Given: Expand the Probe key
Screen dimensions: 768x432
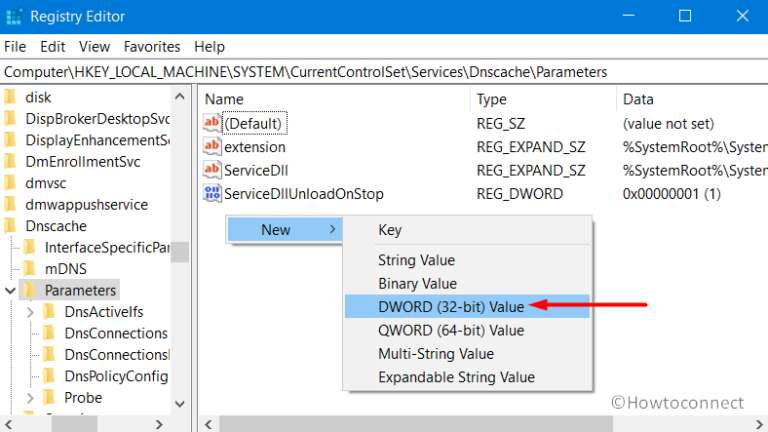Looking at the screenshot, I should click(30, 398).
